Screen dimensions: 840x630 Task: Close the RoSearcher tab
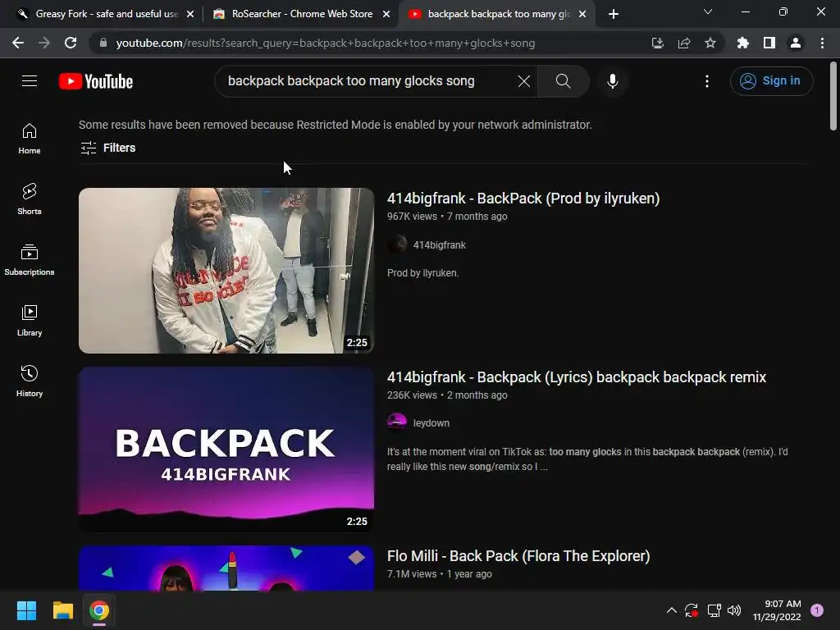click(386, 14)
